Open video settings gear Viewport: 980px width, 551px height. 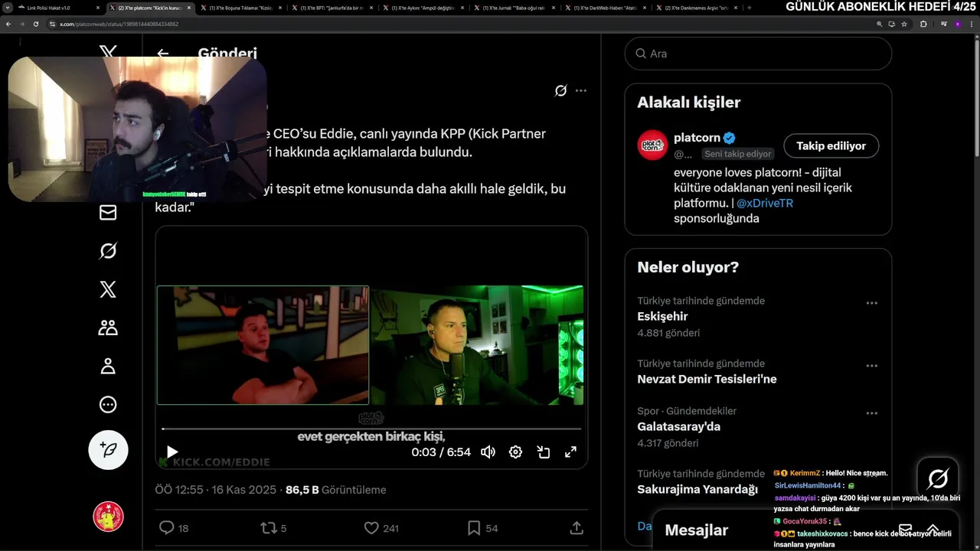(x=515, y=452)
